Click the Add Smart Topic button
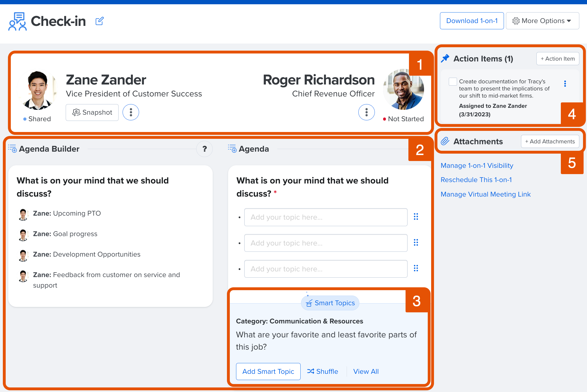The width and height of the screenshot is (587, 392). tap(268, 372)
